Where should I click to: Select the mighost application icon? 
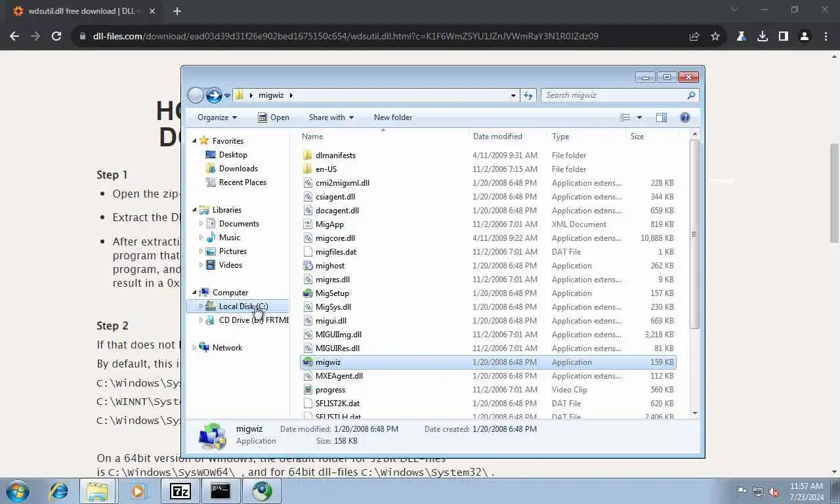tap(308, 266)
